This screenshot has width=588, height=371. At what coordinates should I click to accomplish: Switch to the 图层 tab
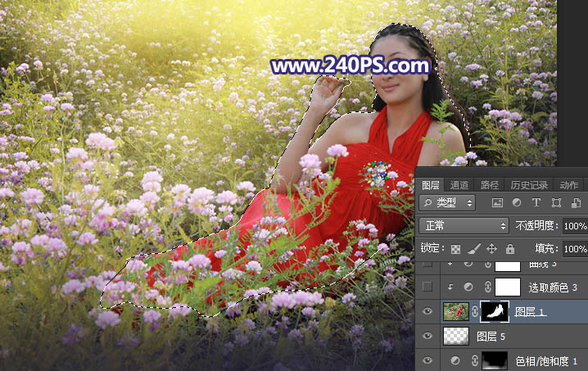431,185
